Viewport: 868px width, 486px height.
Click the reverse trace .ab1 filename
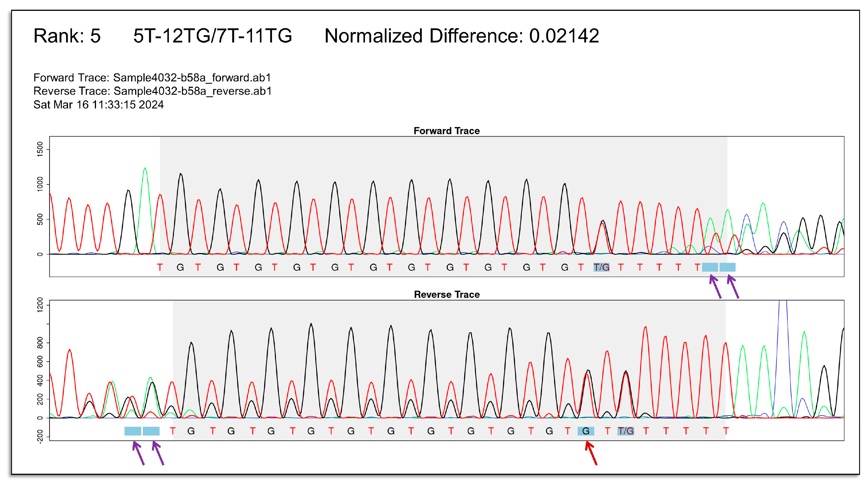click(x=193, y=91)
